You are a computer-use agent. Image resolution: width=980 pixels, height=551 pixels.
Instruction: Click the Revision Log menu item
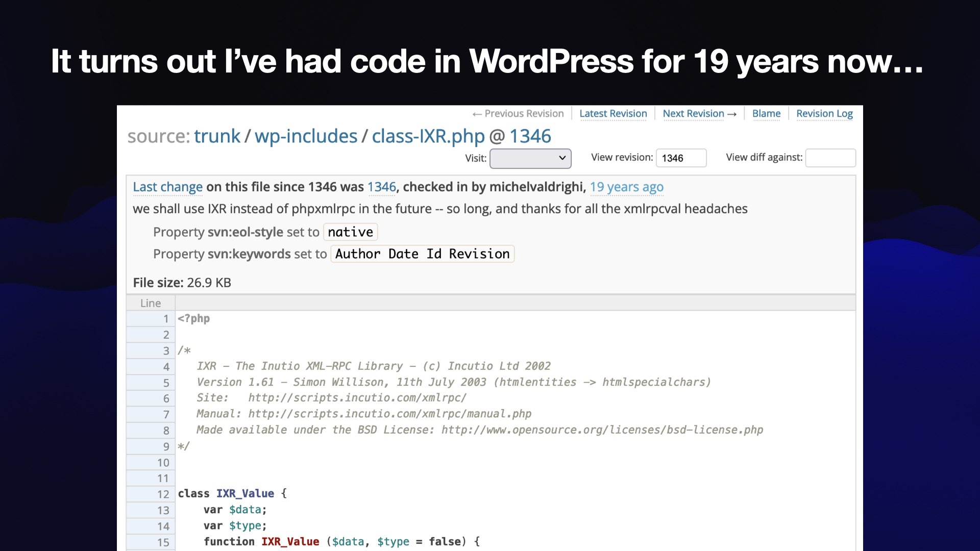[x=824, y=113]
